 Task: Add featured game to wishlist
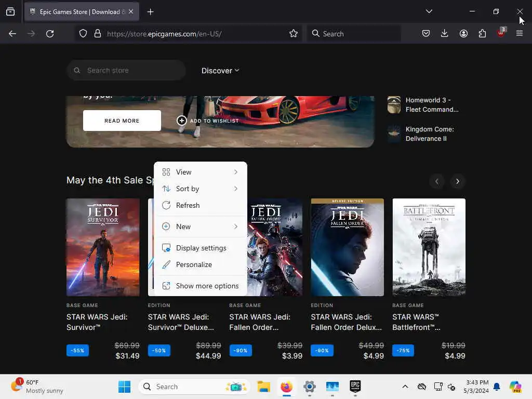208,121
